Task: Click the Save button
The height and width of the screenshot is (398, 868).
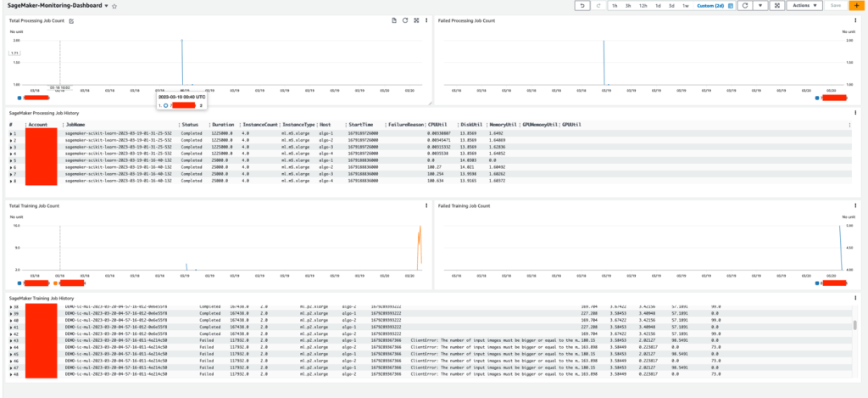Action: [835, 6]
